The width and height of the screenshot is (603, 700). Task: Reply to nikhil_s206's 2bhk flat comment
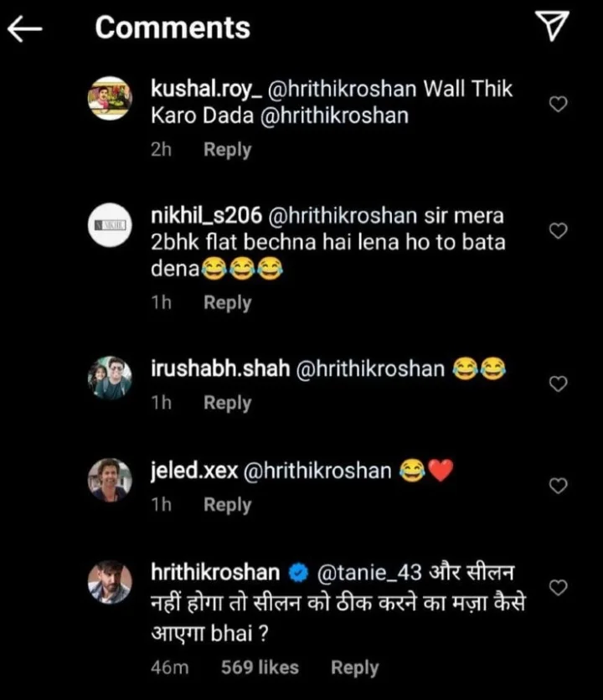click(x=228, y=302)
